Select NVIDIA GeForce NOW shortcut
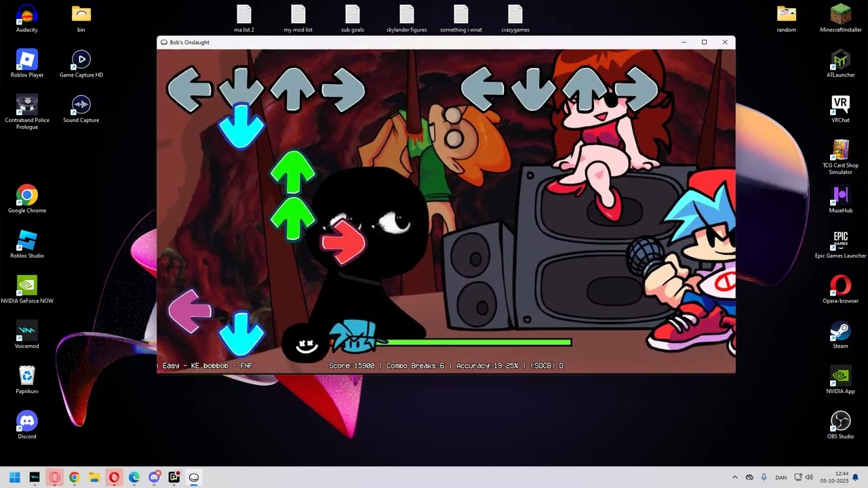868x488 pixels. [x=27, y=289]
